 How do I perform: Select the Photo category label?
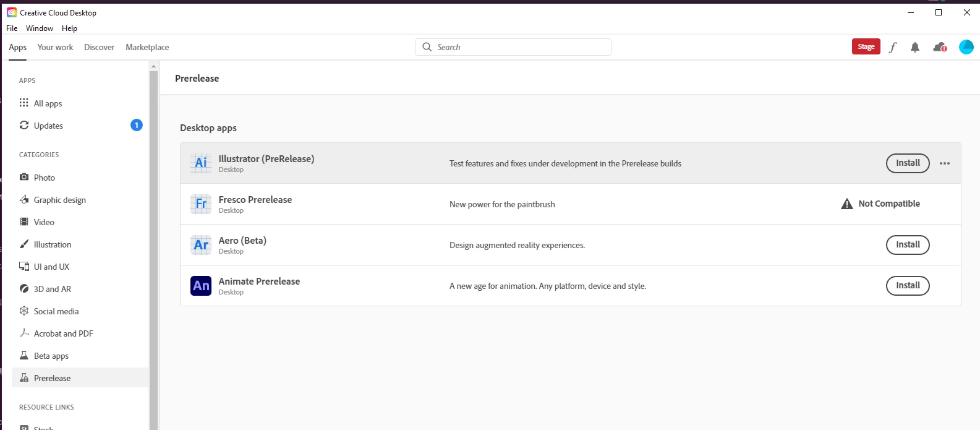click(45, 178)
